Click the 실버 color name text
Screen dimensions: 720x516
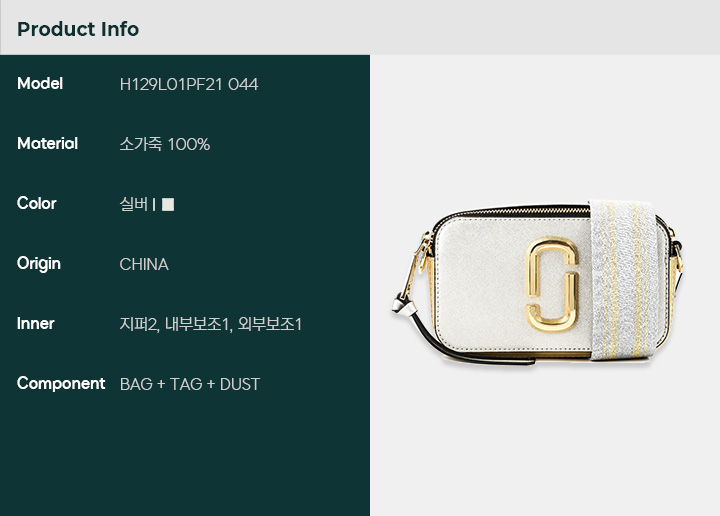pos(134,204)
